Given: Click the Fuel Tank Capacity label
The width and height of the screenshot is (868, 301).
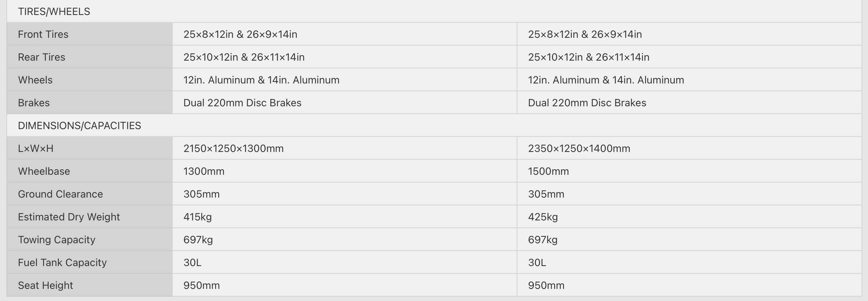Looking at the screenshot, I should coord(62,262).
